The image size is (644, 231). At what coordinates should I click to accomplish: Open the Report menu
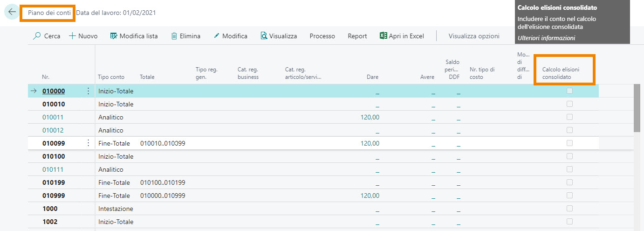pyautogui.click(x=357, y=36)
